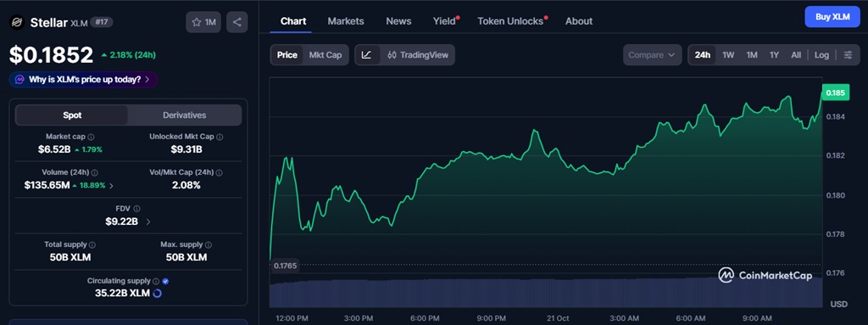
Task: Click the verified badge by Circulating supply
Action: [x=165, y=281]
